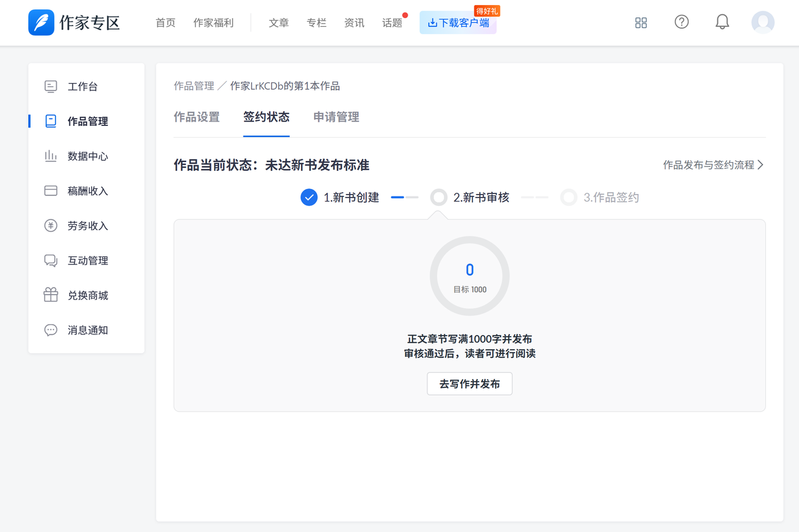Click the feather logo of 作家专区
Viewport: 799px width, 532px height.
[41, 22]
